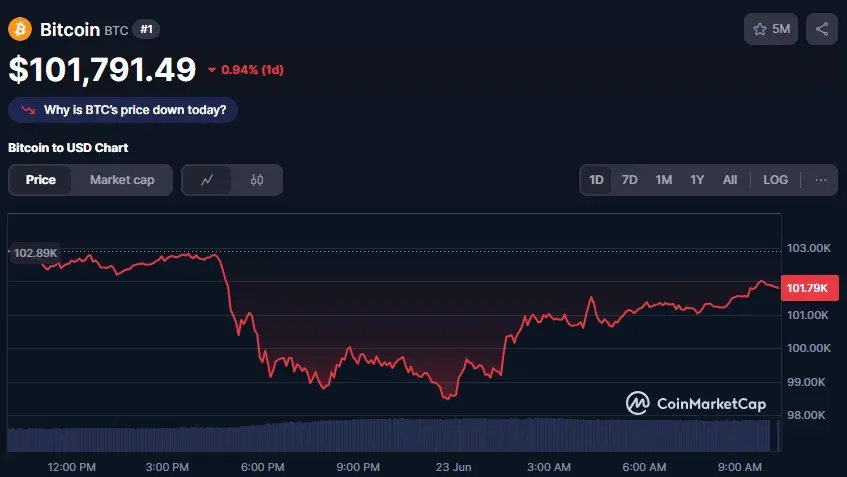Screen dimensions: 847x477
Task: Switch to candlestick chart icon
Action: tap(257, 180)
